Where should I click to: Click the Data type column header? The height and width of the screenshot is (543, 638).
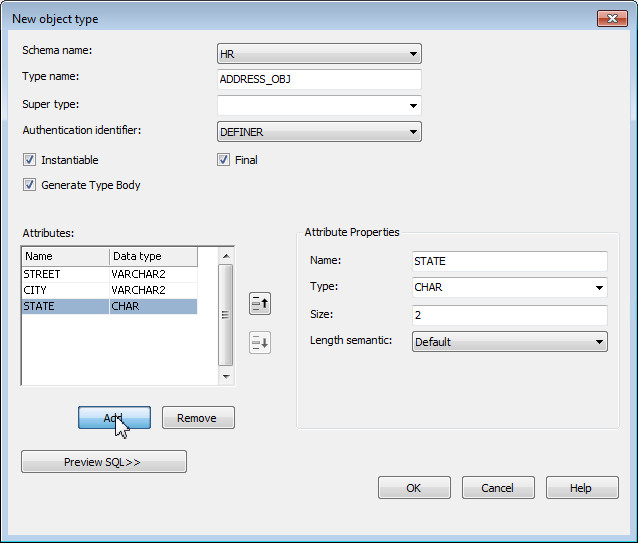[x=153, y=256]
